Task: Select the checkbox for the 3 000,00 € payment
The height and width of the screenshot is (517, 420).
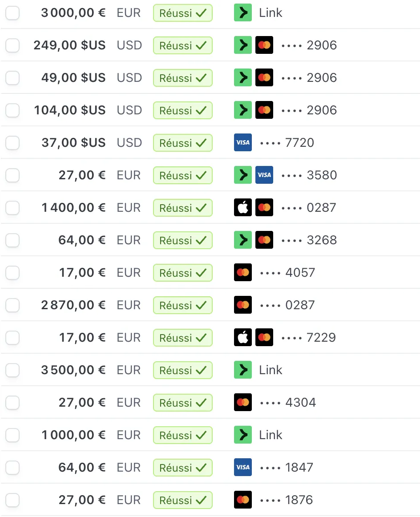Action: [12, 13]
